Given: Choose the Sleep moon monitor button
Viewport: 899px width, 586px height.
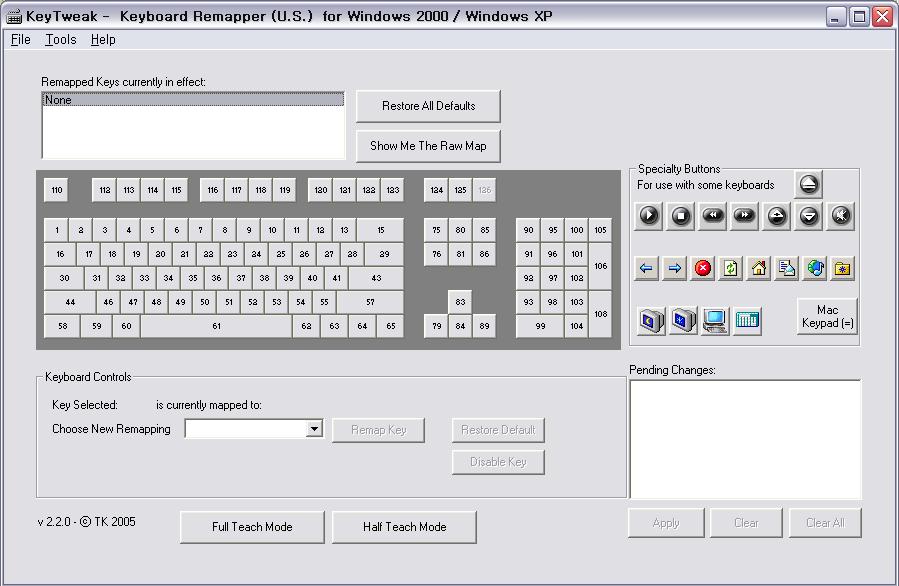Looking at the screenshot, I should [x=650, y=320].
